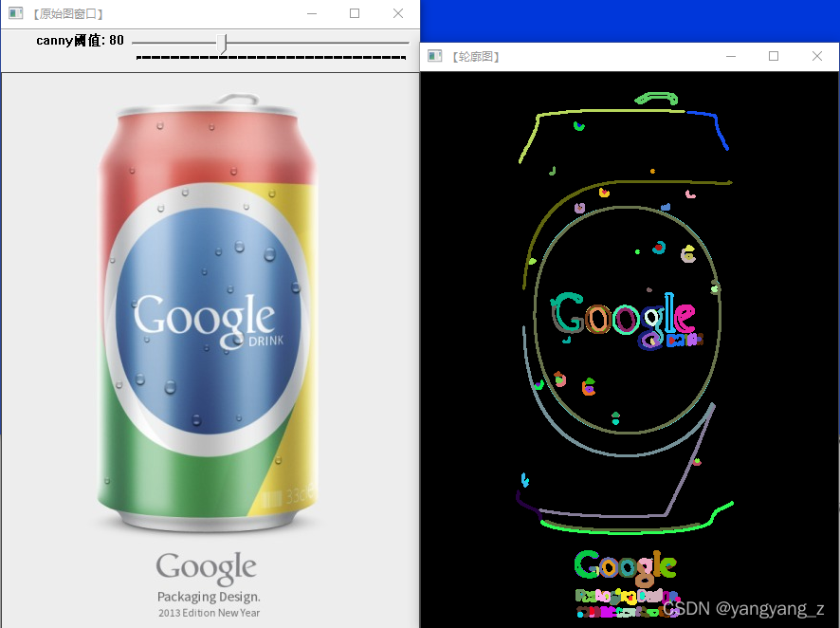Close the 原始图窗口 window
This screenshot has height=628, width=840.
coord(398,13)
